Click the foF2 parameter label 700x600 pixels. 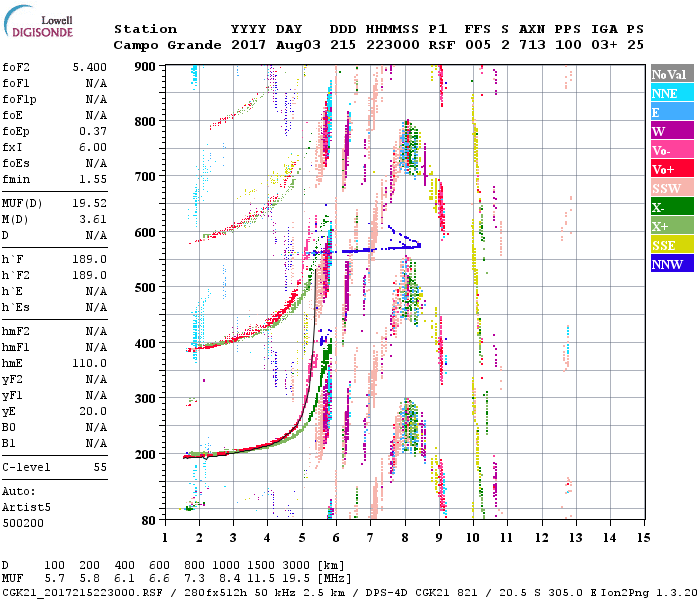point(16,67)
